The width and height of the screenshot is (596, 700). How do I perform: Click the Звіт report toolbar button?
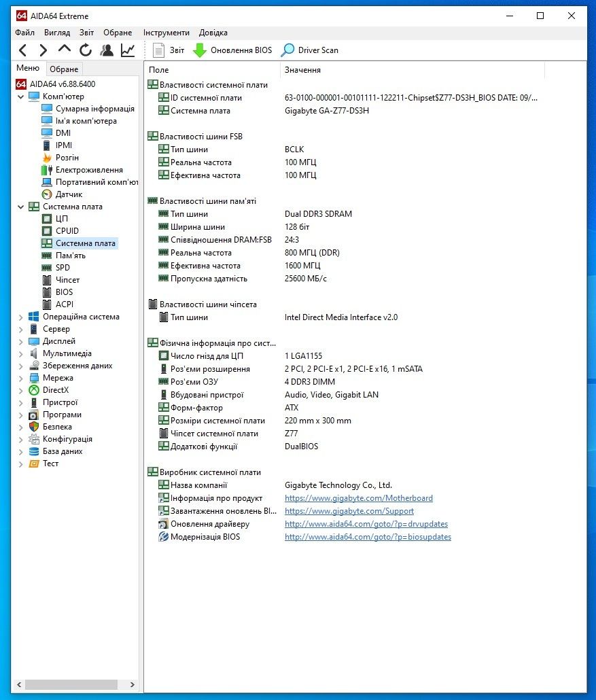tap(169, 50)
